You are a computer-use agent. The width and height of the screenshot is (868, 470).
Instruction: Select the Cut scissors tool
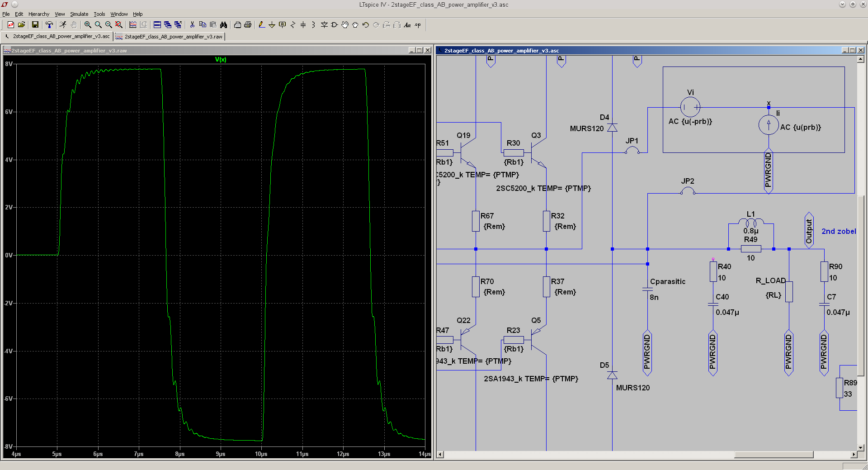(x=192, y=25)
